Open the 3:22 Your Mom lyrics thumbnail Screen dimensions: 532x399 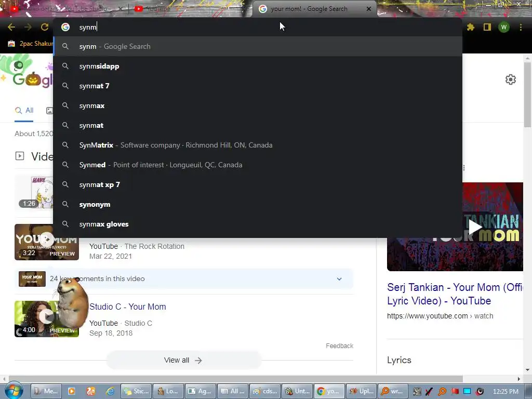tap(47, 242)
